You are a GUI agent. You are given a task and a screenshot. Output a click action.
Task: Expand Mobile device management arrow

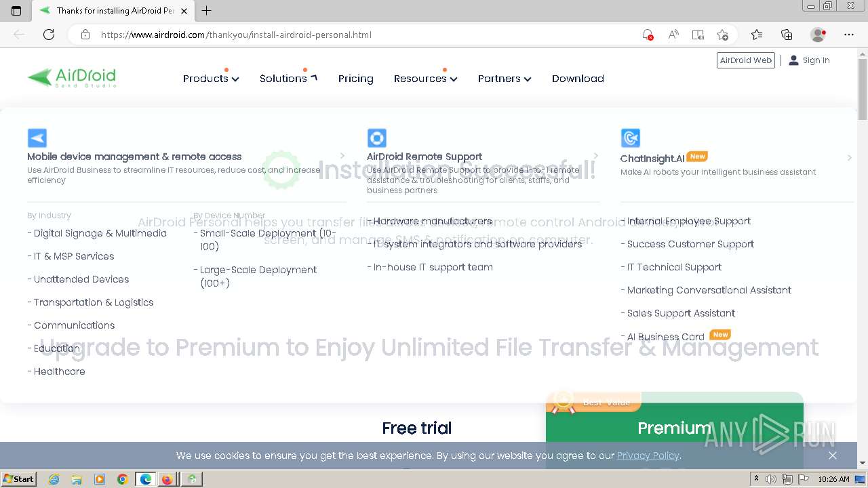click(x=342, y=157)
